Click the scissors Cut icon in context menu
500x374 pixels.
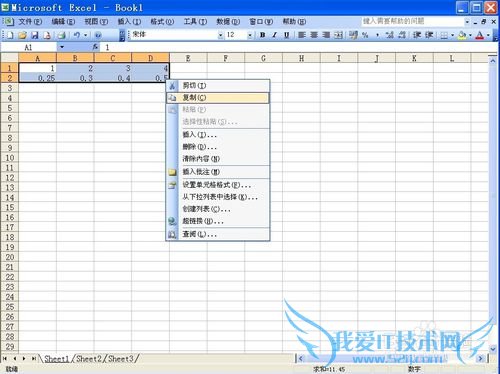172,86
